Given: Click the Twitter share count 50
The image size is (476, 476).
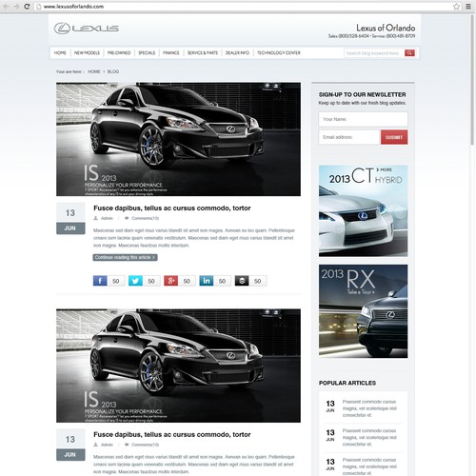Looking at the screenshot, I should 151,281.
